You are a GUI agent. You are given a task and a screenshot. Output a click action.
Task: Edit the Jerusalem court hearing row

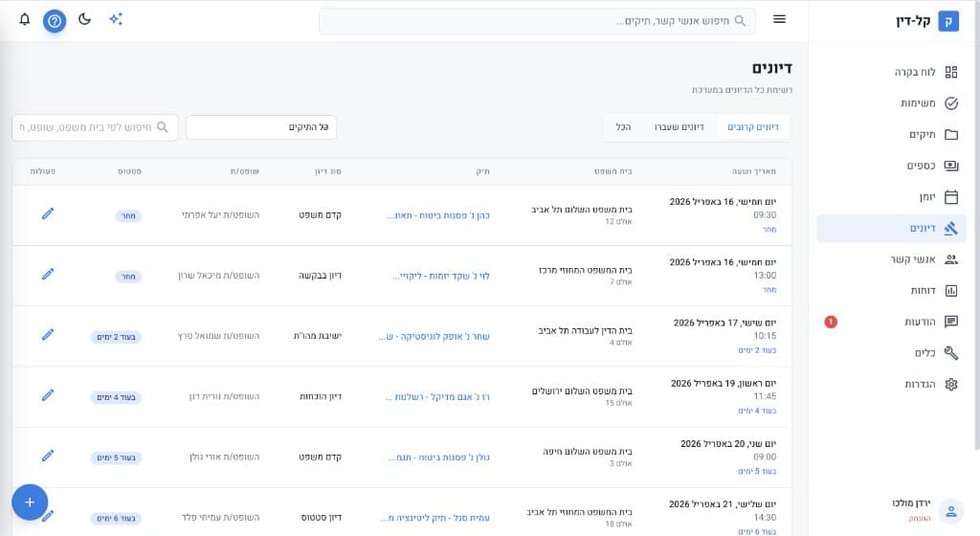tap(48, 395)
